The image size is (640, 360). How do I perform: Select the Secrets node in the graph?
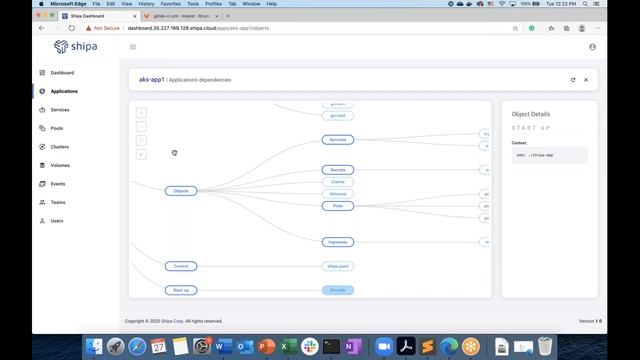click(338, 170)
